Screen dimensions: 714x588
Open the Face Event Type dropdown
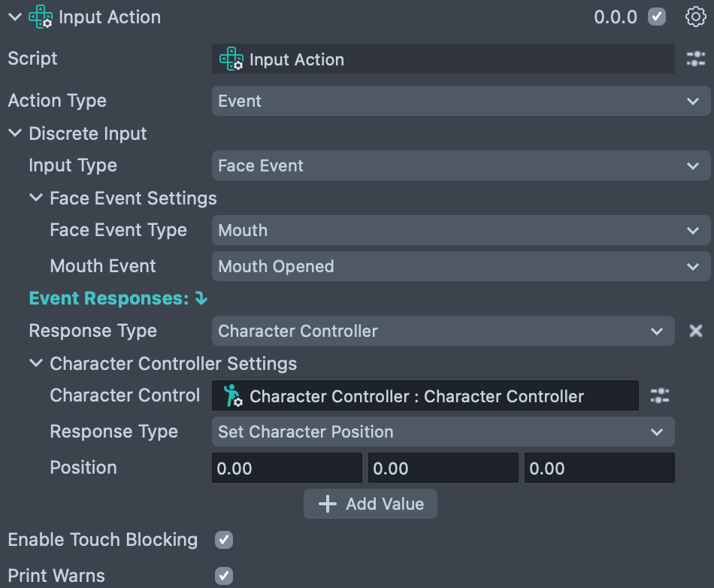461,230
